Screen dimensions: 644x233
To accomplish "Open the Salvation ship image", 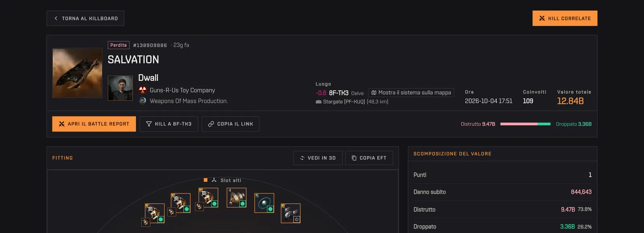I will pyautogui.click(x=77, y=73).
